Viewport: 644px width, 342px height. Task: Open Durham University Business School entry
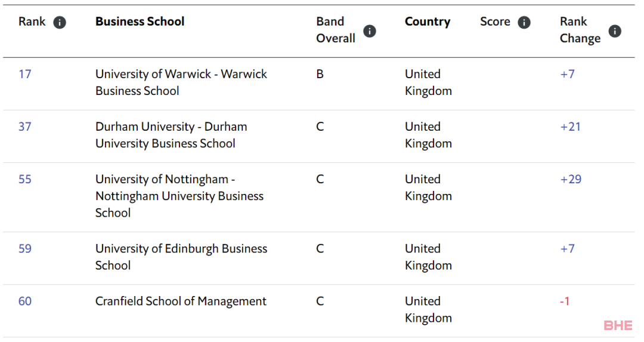tap(171, 135)
